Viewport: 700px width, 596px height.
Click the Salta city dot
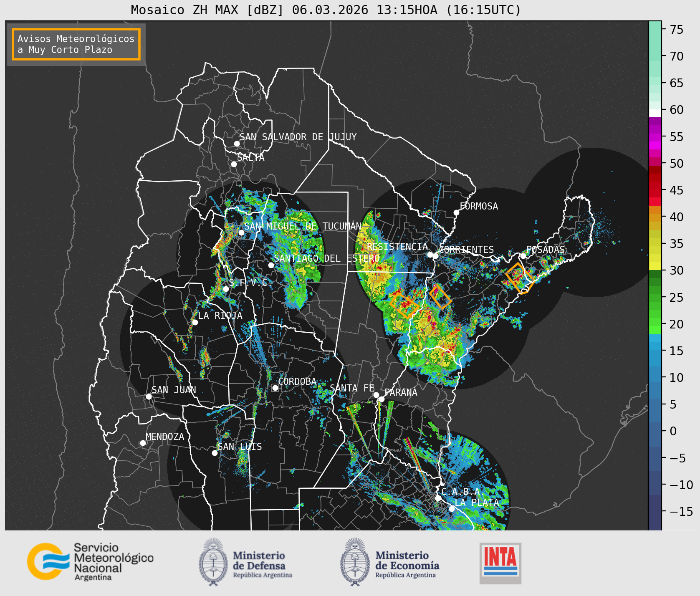click(x=234, y=164)
